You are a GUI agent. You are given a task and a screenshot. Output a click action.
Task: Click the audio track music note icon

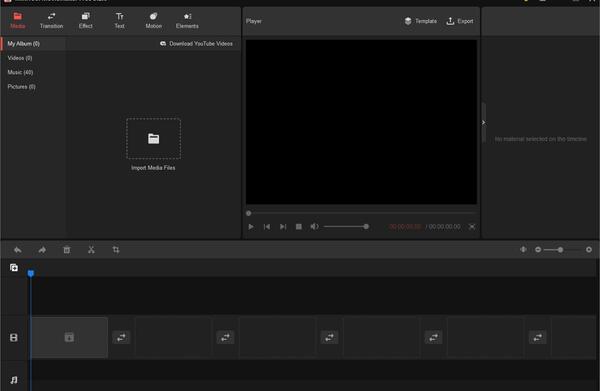(14, 380)
